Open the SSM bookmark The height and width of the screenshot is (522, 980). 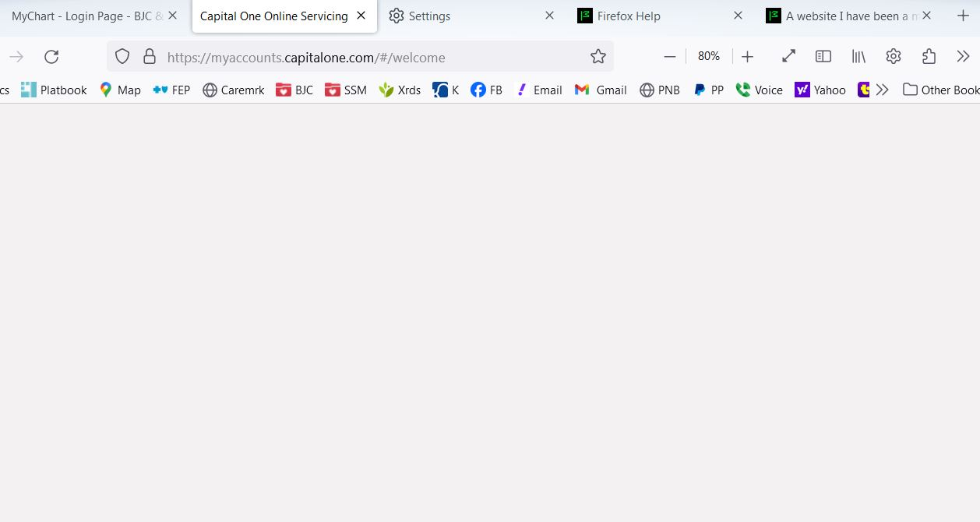(346, 90)
